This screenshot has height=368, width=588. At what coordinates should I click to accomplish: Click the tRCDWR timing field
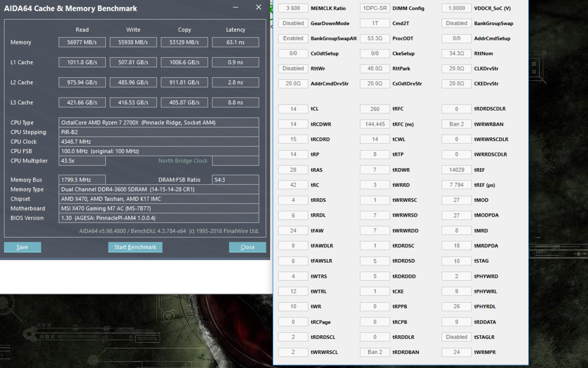click(x=293, y=124)
